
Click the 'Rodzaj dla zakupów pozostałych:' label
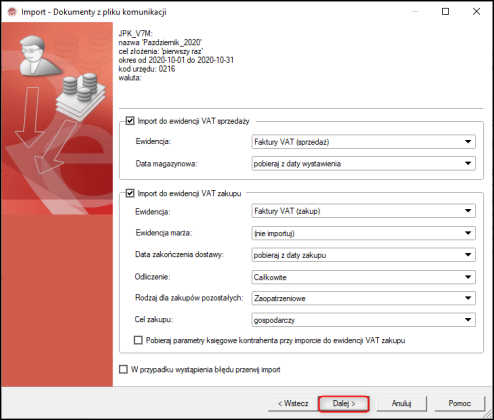[x=189, y=298]
